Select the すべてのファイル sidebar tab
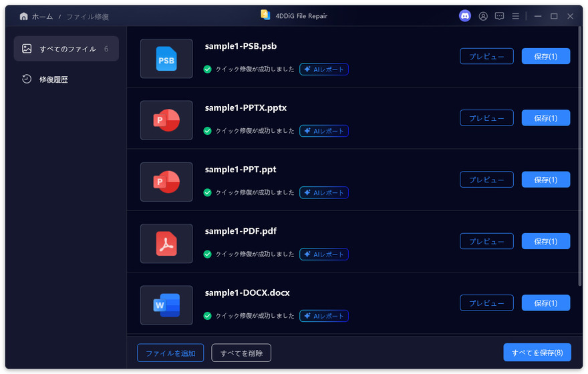Screen dimensions: 588x374 pos(66,49)
